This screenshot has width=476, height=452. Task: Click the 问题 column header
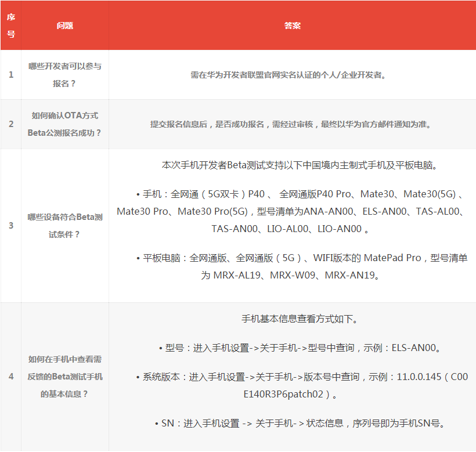click(65, 26)
